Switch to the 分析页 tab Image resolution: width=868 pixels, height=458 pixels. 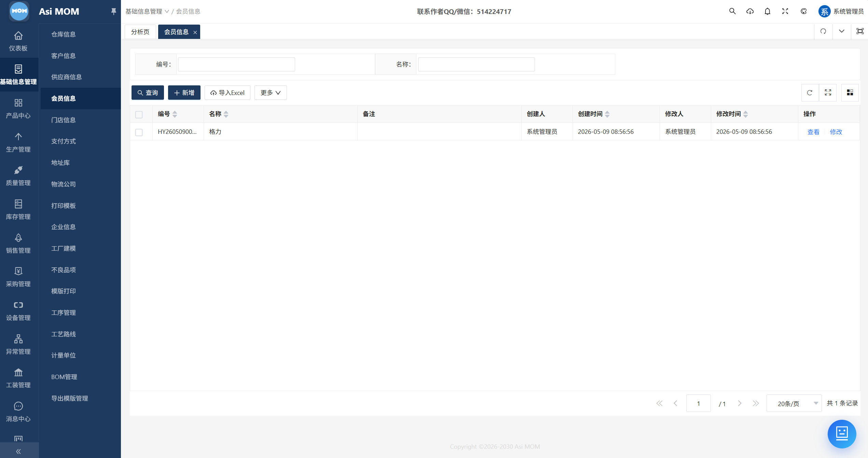point(140,32)
